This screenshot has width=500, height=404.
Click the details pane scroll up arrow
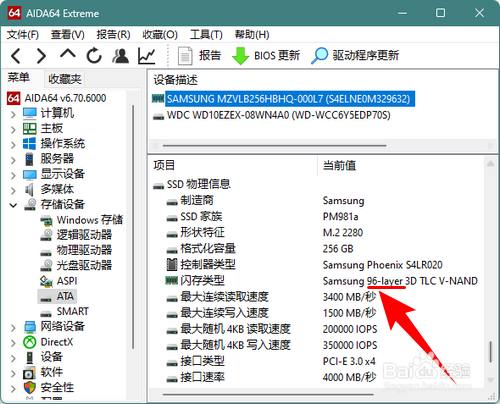coord(490,164)
